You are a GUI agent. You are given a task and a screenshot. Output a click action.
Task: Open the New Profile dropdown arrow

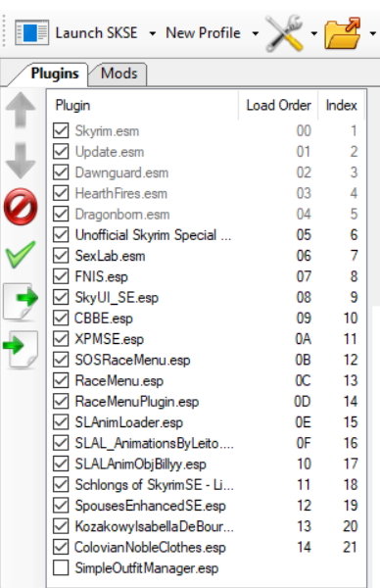pos(256,33)
